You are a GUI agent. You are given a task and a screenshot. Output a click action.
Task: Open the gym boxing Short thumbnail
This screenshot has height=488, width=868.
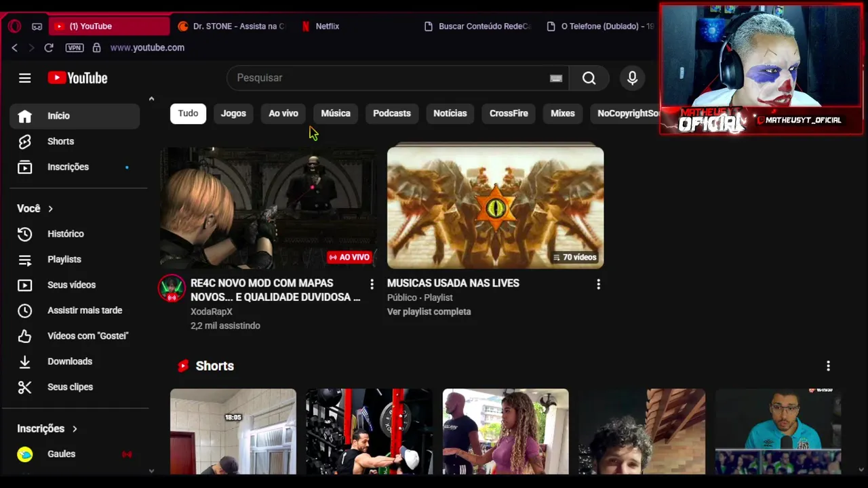point(369,432)
